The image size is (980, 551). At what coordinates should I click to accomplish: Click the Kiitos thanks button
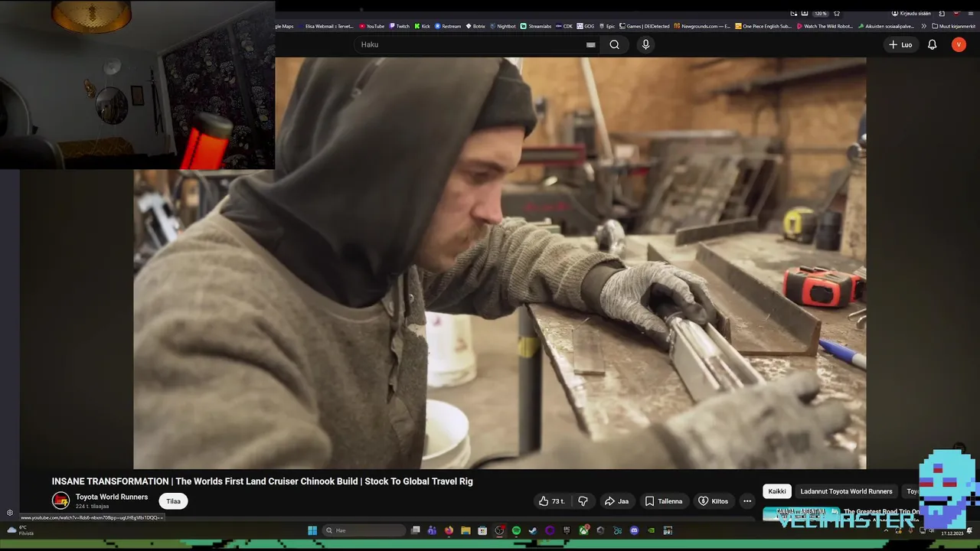[713, 501]
